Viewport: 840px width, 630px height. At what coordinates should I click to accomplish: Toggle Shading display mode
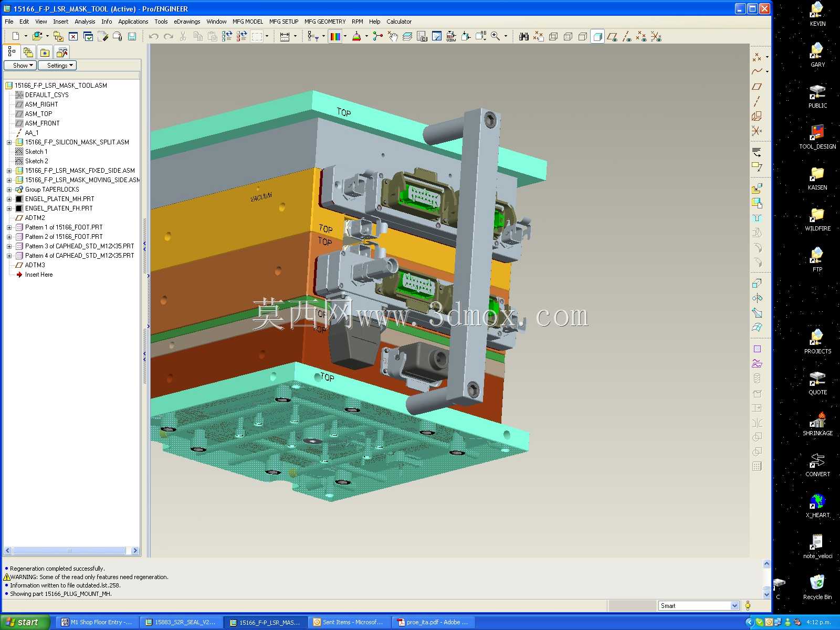[597, 36]
